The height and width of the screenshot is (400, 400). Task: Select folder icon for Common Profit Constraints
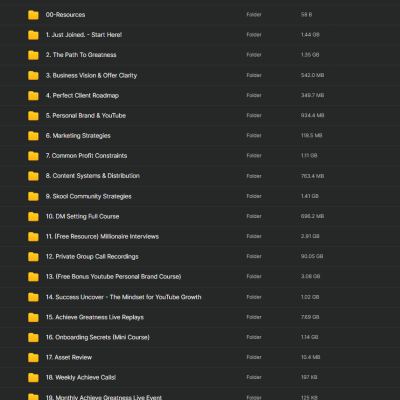(x=33, y=156)
